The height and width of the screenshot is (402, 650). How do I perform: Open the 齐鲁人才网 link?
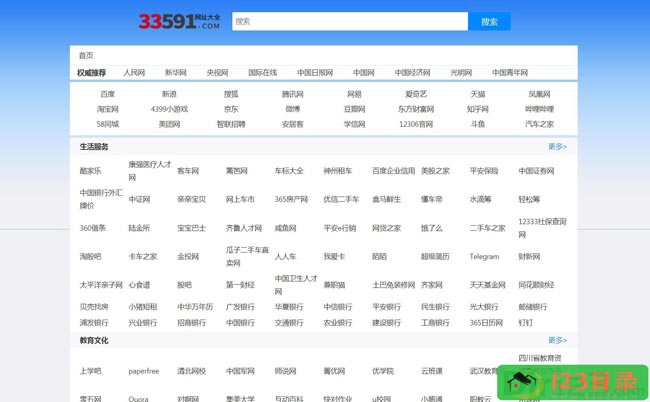tap(244, 228)
